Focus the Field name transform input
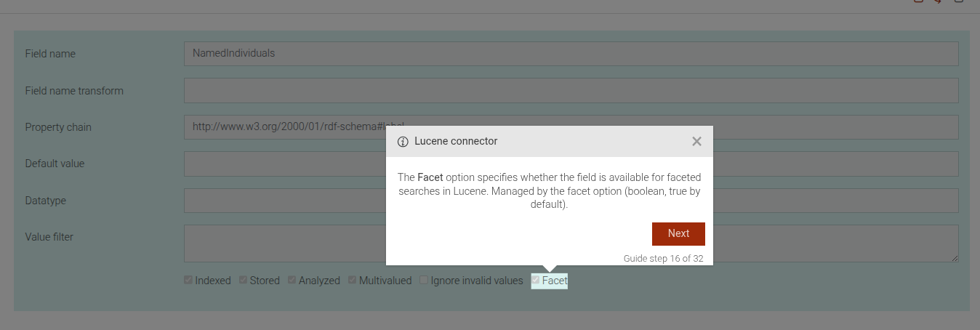 tap(571, 91)
